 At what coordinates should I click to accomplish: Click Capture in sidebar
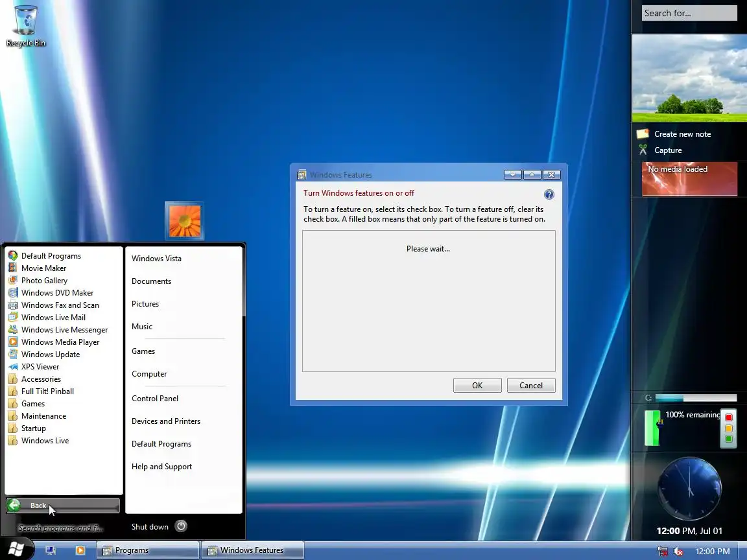pyautogui.click(x=668, y=150)
